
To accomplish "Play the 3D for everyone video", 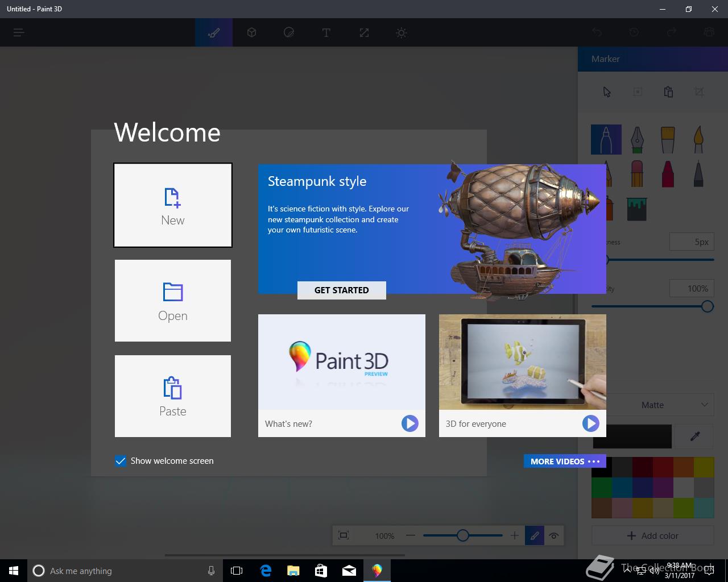I will [x=590, y=423].
